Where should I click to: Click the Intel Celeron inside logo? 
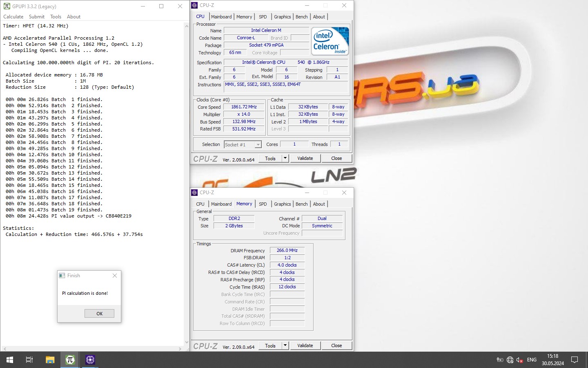pyautogui.click(x=330, y=41)
